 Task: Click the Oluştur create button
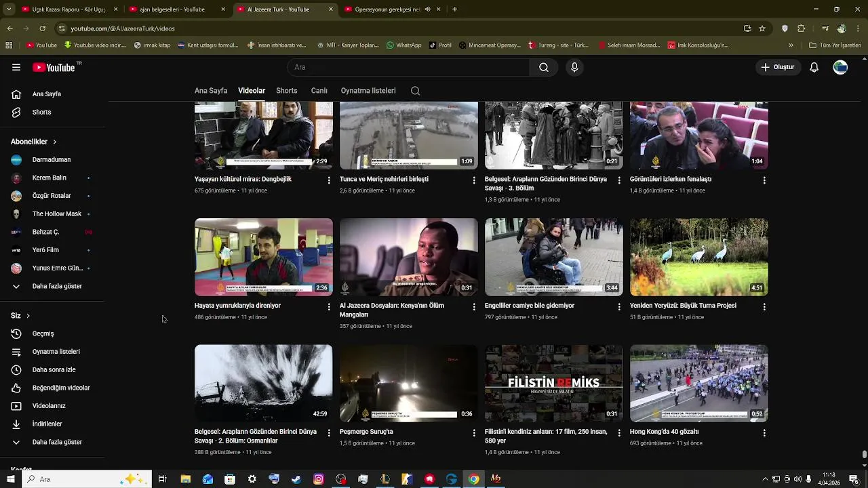(x=777, y=67)
